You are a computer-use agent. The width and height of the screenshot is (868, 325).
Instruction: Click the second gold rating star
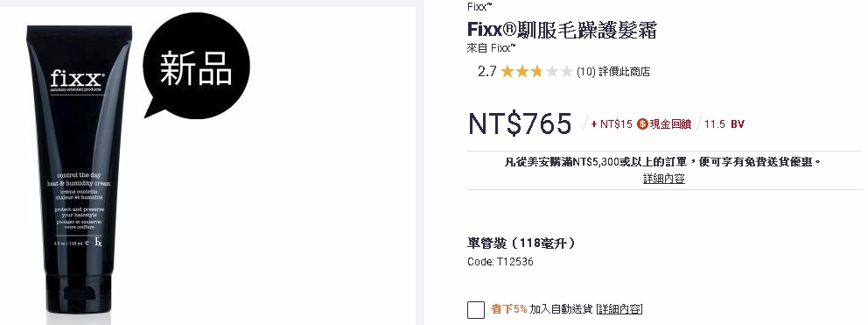[522, 72]
